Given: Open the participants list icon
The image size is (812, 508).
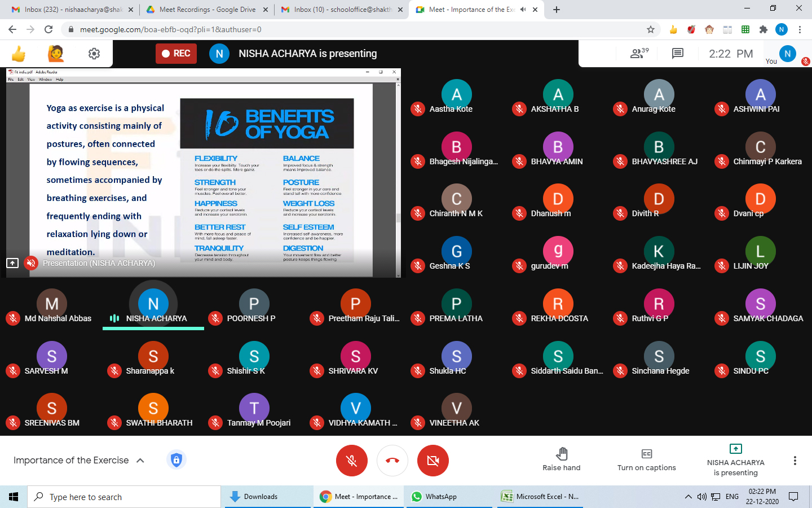Looking at the screenshot, I should coord(639,54).
